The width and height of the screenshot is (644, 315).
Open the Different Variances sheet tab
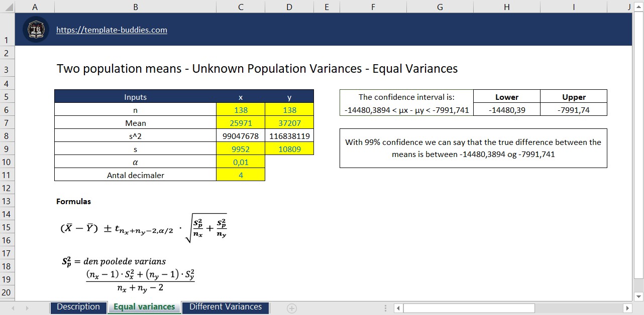pos(225,306)
